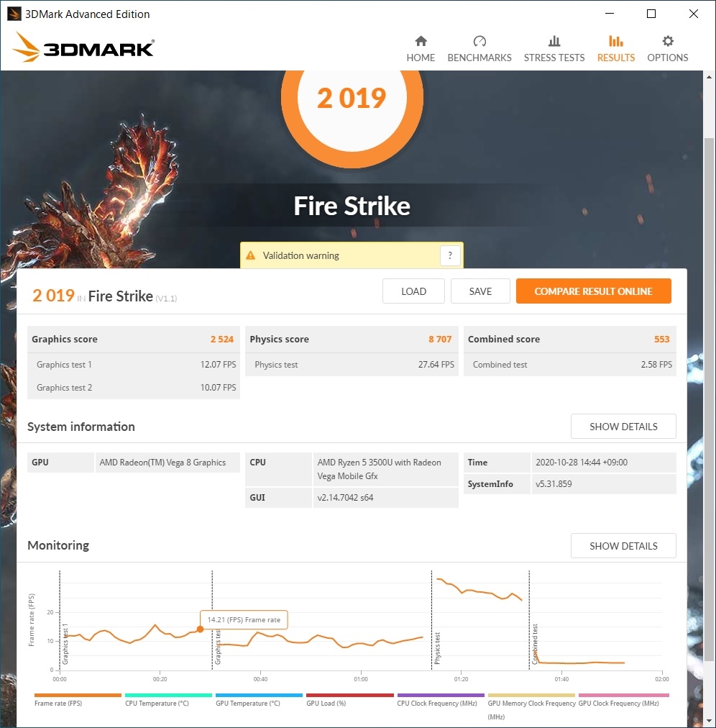The height and width of the screenshot is (728, 716).
Task: Click the Combined test 2.58 FPS row
Action: (570, 365)
